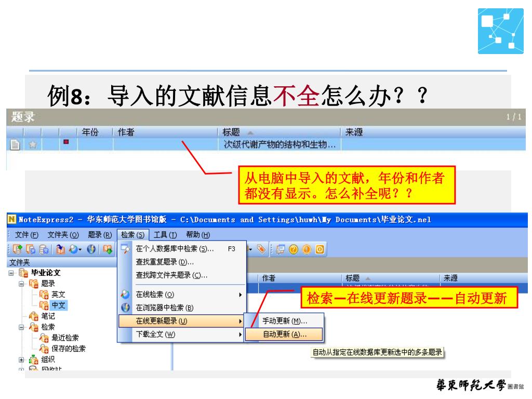Click the 毕业论文 database icon
Image resolution: width=532 pixels, height=399 pixels.
pyautogui.click(x=23, y=273)
